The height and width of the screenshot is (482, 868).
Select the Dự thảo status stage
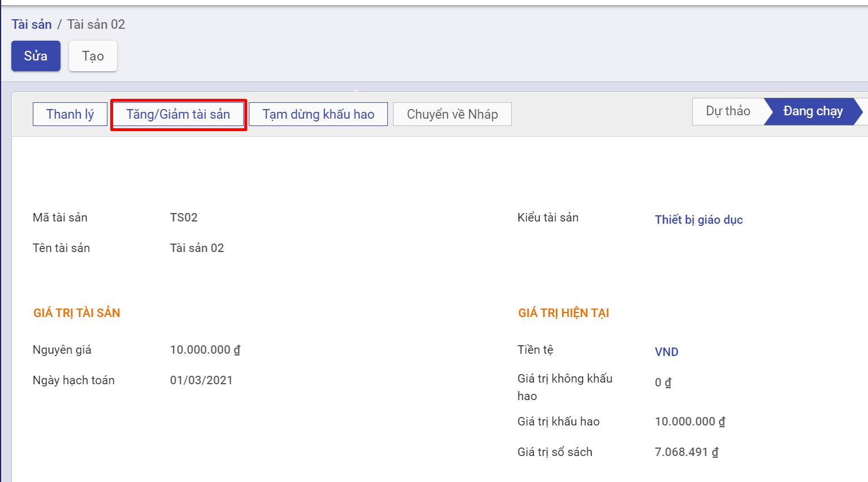coord(728,111)
